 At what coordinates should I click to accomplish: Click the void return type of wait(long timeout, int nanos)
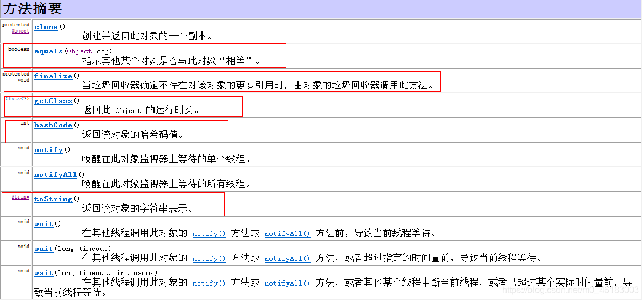coord(23,271)
